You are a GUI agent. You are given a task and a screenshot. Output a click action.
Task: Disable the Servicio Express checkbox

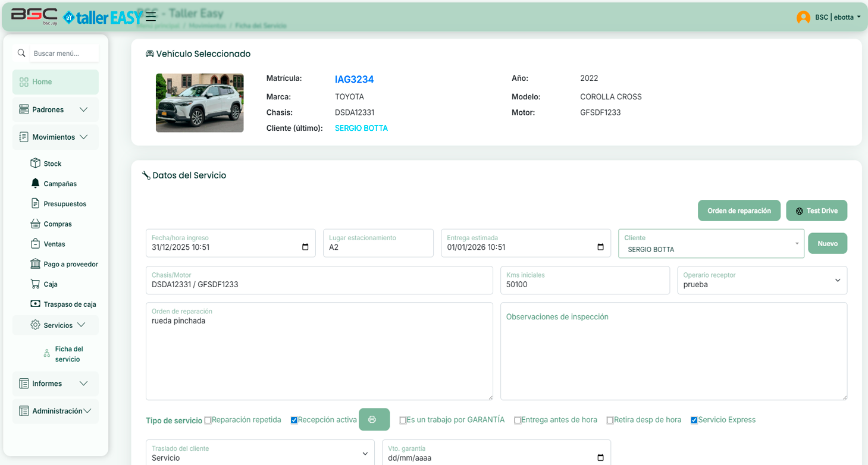(x=694, y=420)
